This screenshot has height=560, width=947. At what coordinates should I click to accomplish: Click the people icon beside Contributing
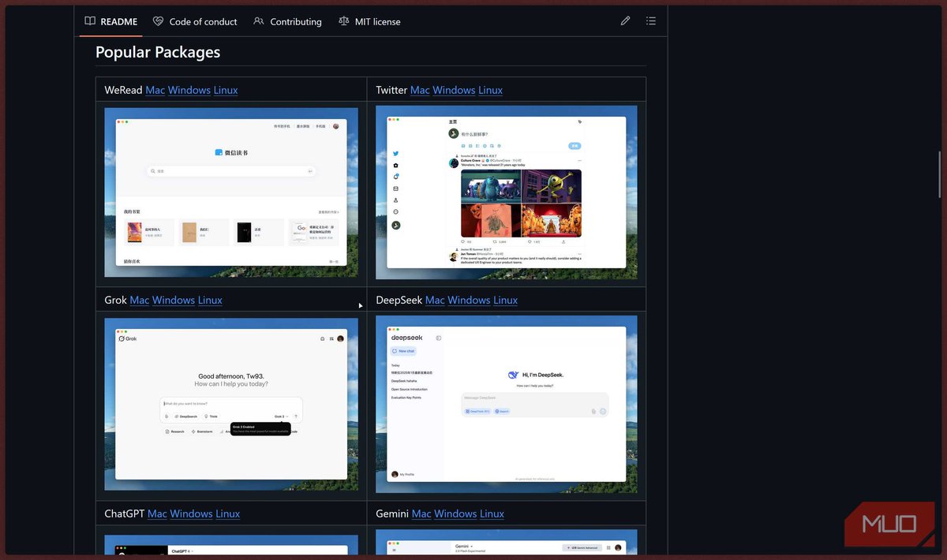pos(258,21)
